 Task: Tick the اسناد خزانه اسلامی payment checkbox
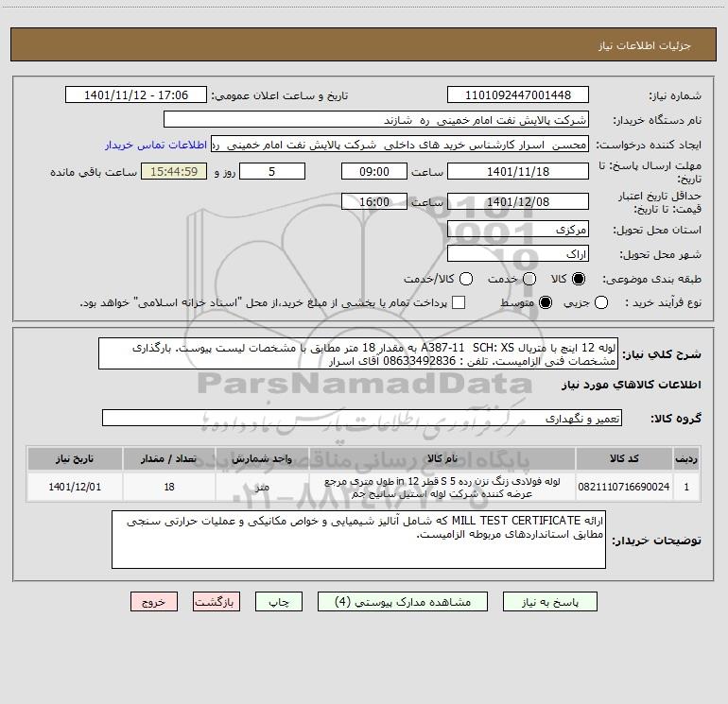[459, 302]
